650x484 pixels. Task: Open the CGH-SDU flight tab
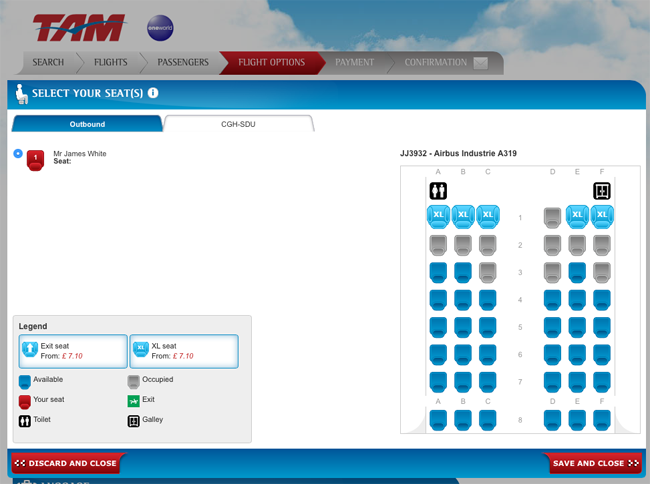point(238,124)
